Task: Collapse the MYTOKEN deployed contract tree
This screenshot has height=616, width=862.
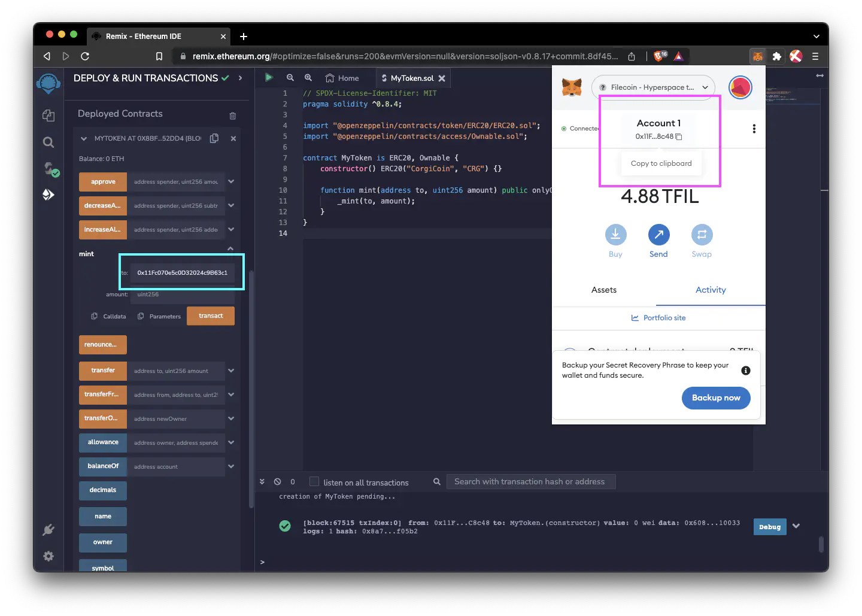Action: pyautogui.click(x=84, y=138)
